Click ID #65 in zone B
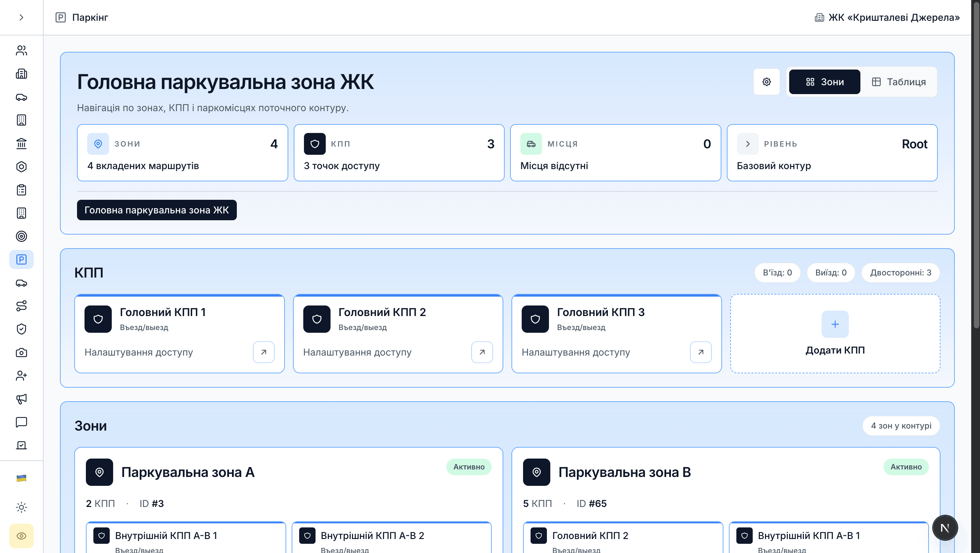 592,504
